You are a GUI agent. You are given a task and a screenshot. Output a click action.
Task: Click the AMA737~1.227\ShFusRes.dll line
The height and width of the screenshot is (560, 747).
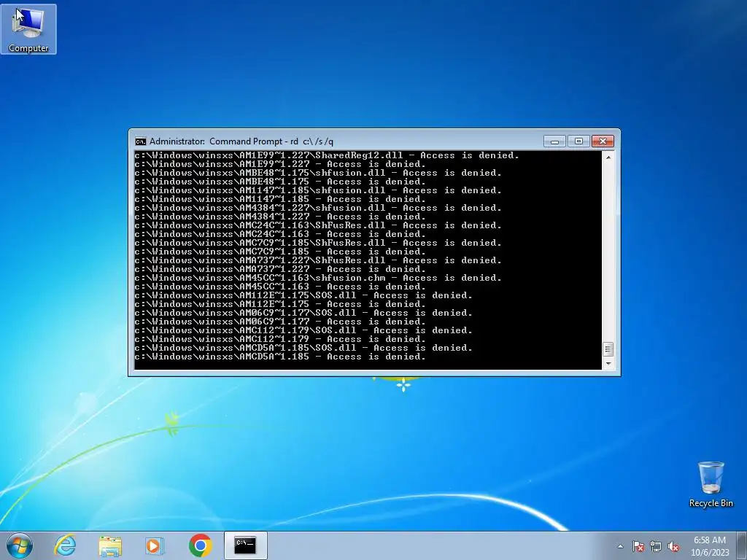(x=318, y=260)
